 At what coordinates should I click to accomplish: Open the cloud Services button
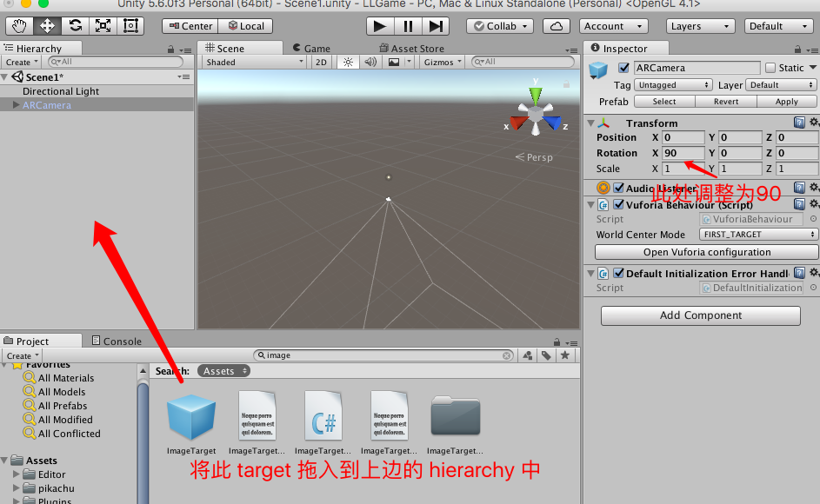(x=557, y=26)
